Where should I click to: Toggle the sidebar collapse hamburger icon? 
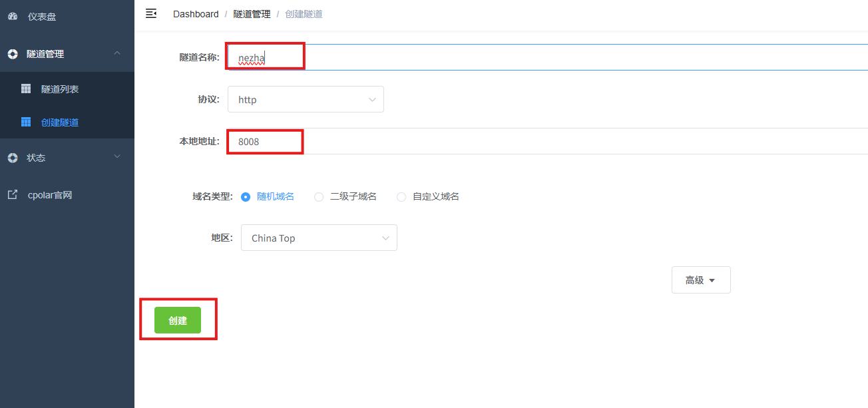[x=151, y=13]
